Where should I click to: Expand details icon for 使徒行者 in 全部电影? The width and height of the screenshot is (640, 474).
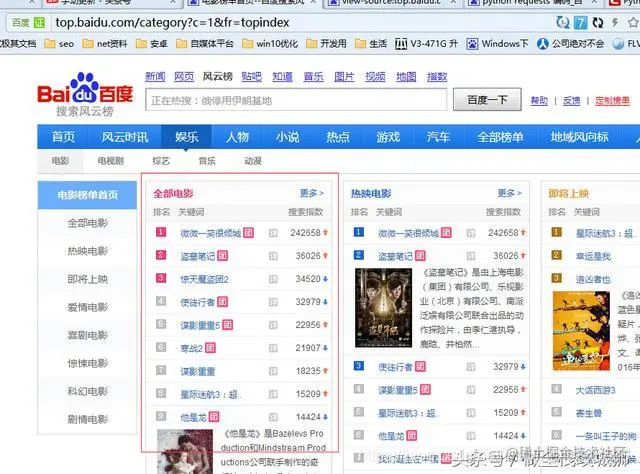tap(273, 302)
